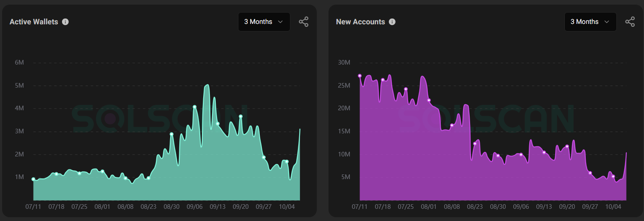Open the Active Wallets 3 Months dropdown
This screenshot has width=644, height=221.
pos(264,22)
